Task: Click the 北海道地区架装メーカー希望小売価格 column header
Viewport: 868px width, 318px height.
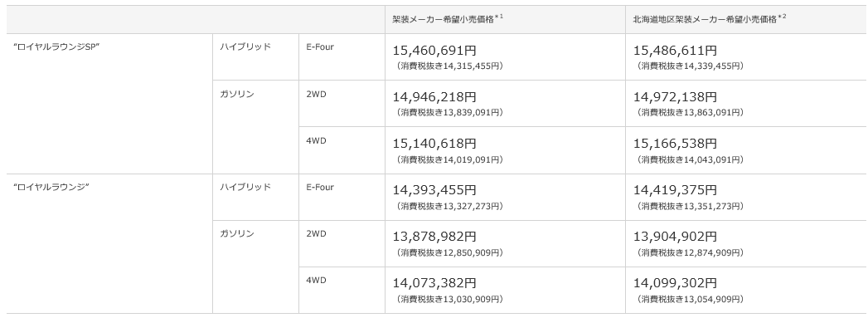Action: click(746, 19)
